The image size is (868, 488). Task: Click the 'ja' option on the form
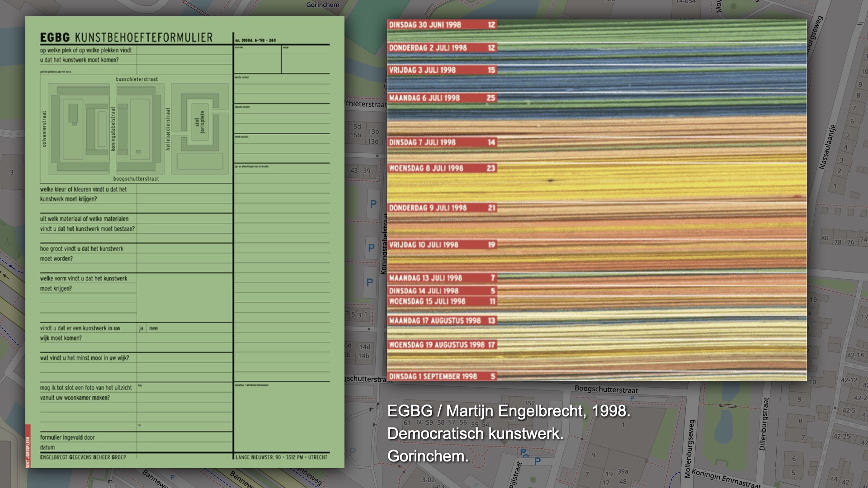(141, 328)
